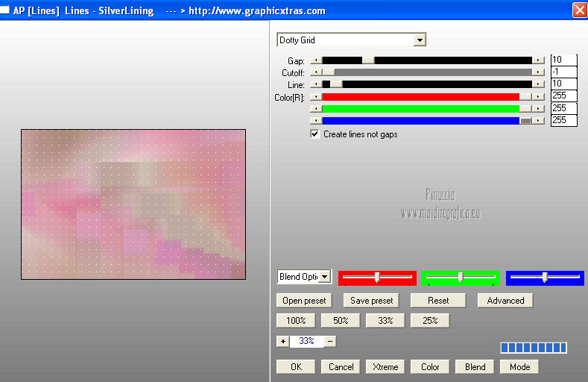This screenshot has height=382, width=588.
Task: Click the Xtreme button
Action: [x=385, y=367]
